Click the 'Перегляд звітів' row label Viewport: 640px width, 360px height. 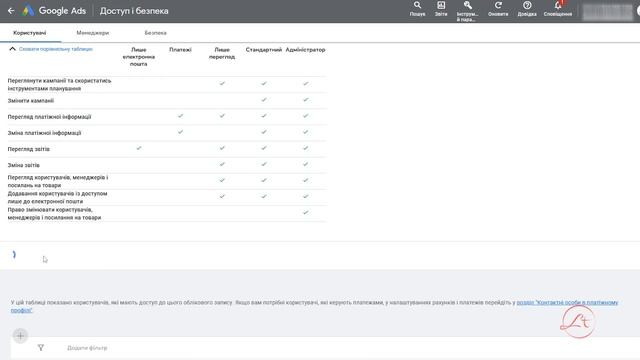pyautogui.click(x=29, y=149)
